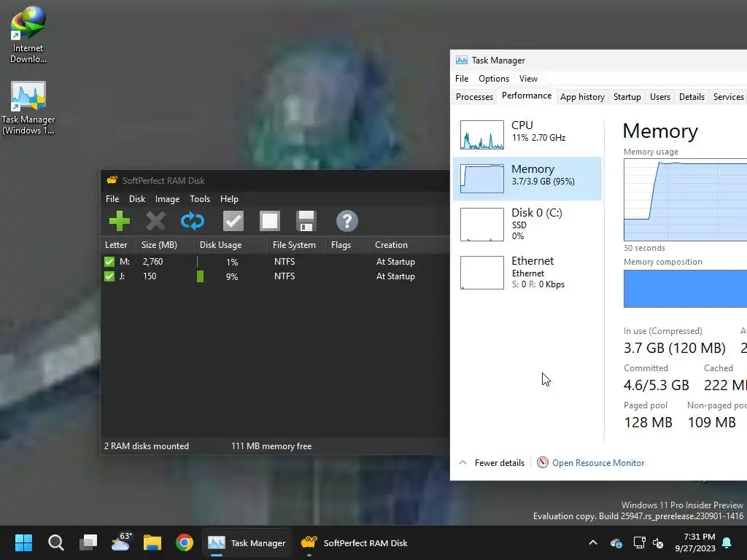Show hidden tray icons chevron
The width and height of the screenshot is (747, 560).
[x=593, y=542]
